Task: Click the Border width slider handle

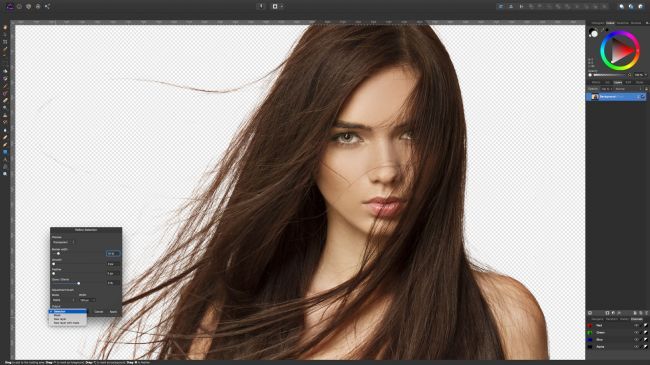Action: 58,253
